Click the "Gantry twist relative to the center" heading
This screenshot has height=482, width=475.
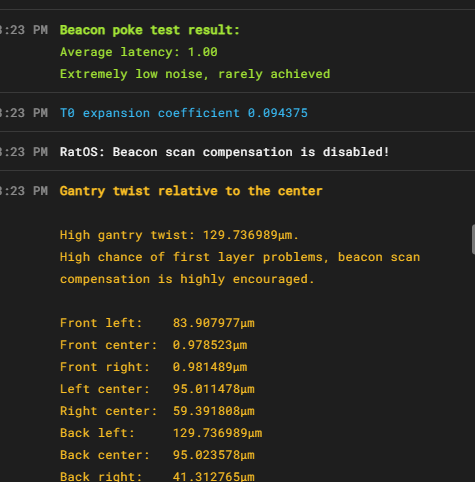click(x=191, y=191)
